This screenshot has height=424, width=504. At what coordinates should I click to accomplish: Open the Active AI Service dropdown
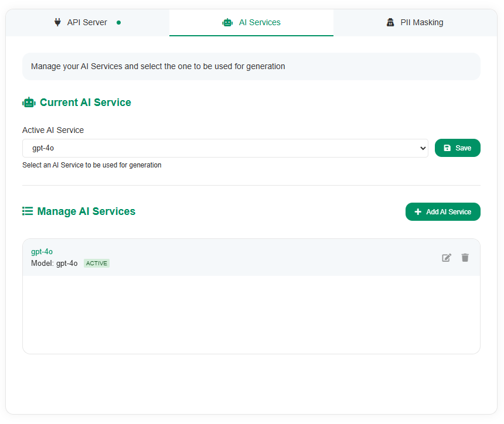coord(225,148)
